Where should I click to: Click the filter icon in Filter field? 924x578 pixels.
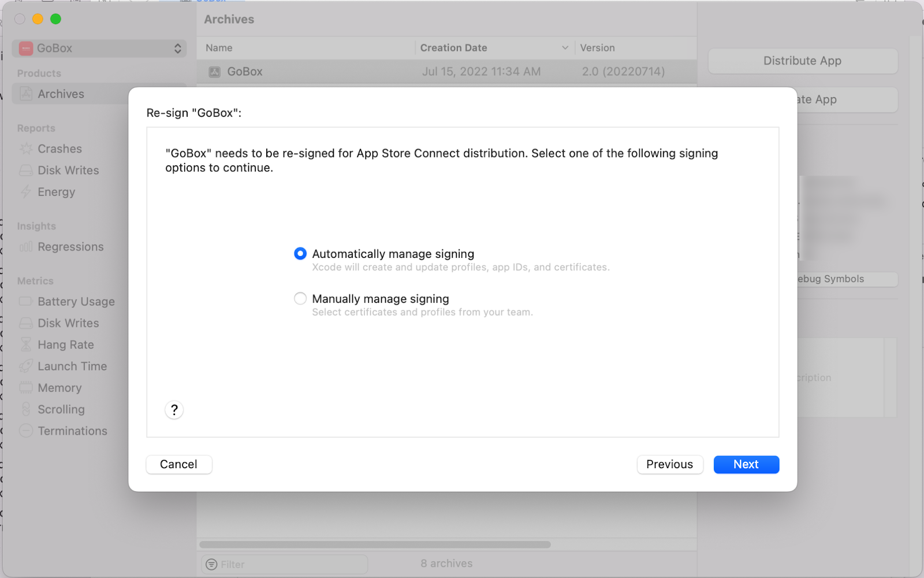[211, 564]
